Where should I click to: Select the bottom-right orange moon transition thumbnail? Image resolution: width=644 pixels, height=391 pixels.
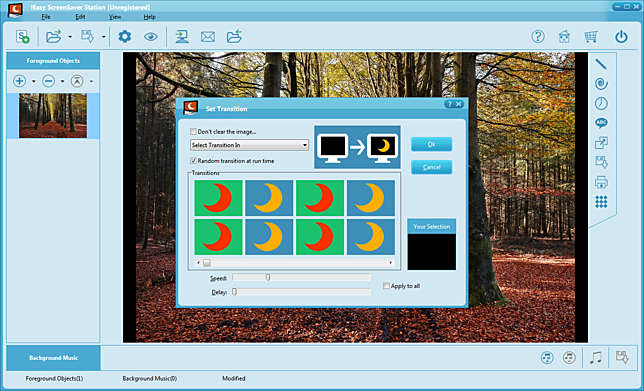tap(371, 237)
